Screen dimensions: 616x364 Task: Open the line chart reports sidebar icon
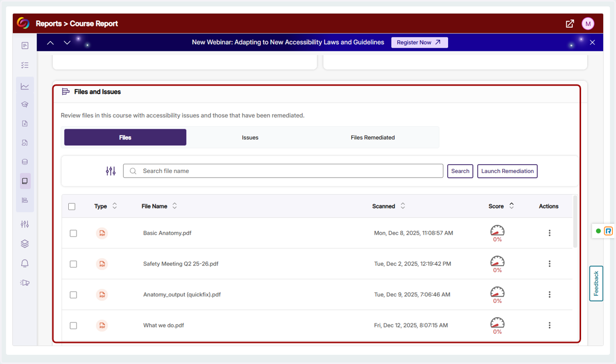[x=25, y=86]
